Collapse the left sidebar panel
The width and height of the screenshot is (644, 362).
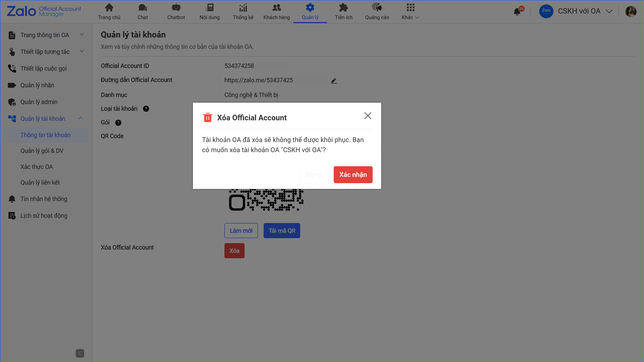pyautogui.click(x=80, y=353)
